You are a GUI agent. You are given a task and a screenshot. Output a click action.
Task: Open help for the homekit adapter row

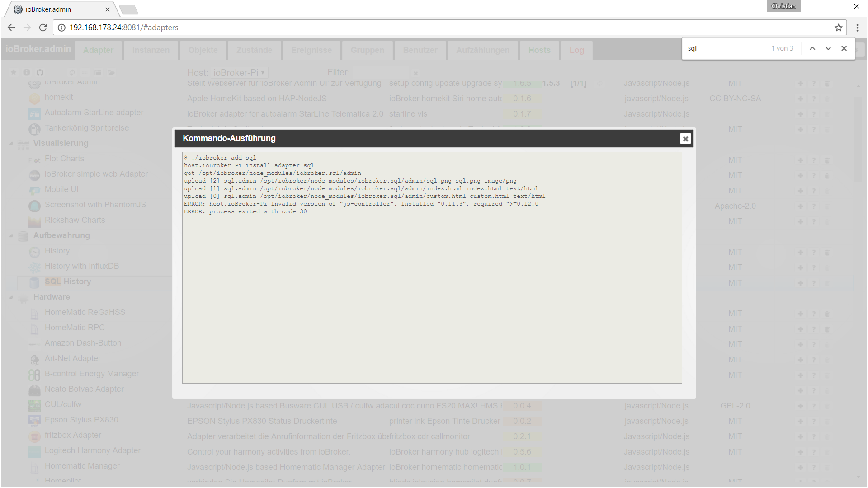(814, 99)
